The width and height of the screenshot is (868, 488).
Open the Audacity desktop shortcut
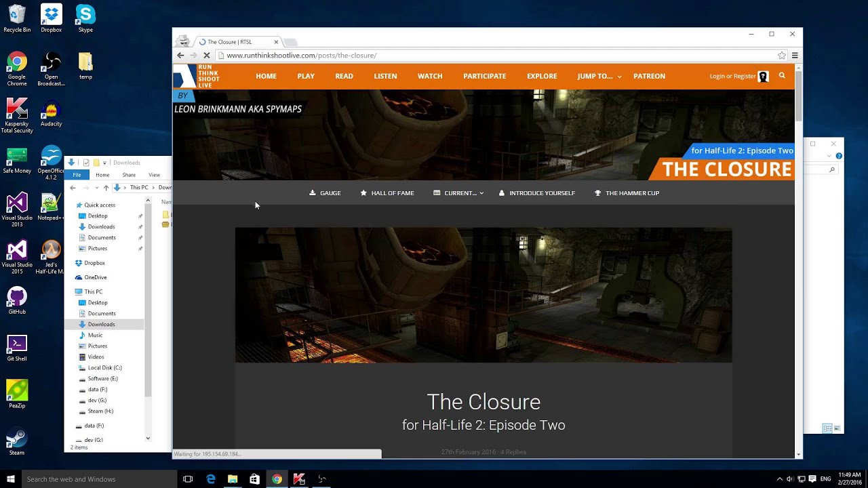click(x=51, y=113)
